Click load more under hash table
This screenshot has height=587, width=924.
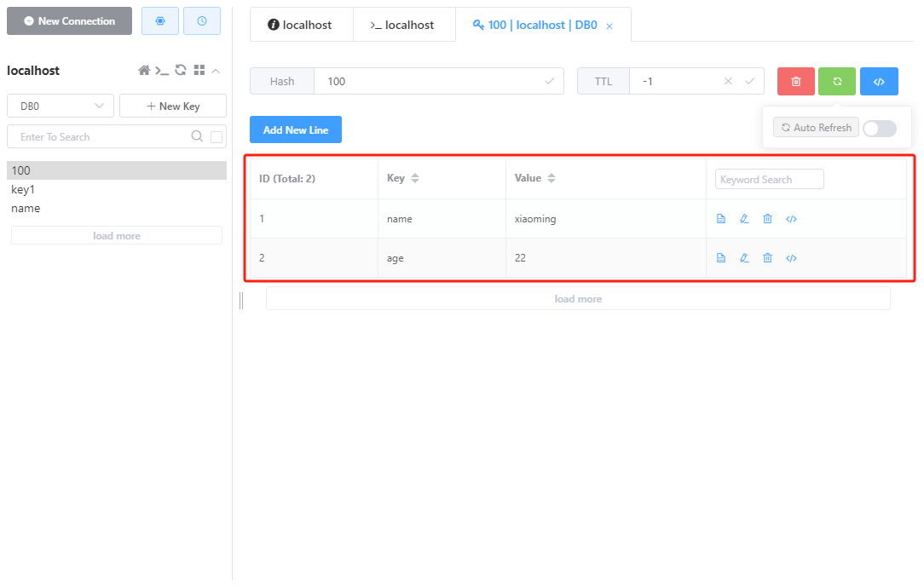578,298
